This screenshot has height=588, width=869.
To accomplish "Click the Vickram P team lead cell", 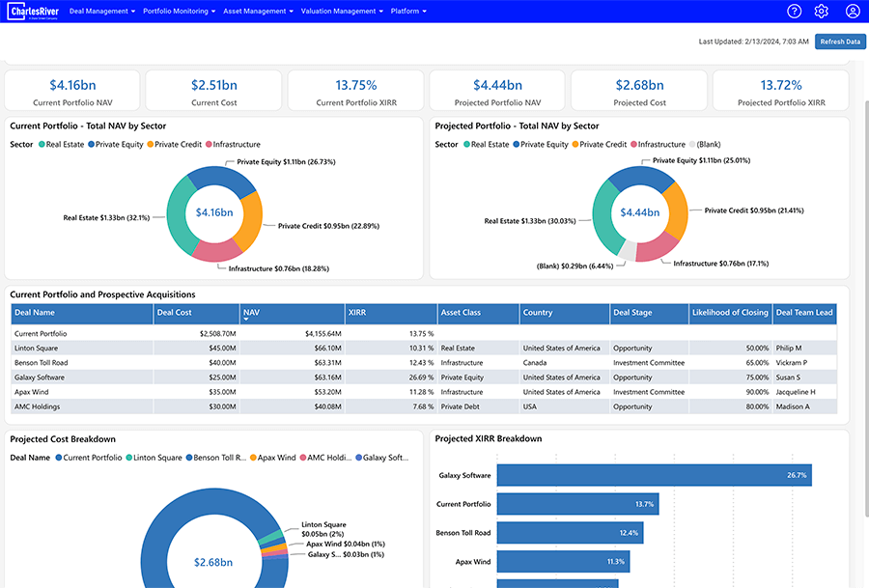I will coord(792,363).
